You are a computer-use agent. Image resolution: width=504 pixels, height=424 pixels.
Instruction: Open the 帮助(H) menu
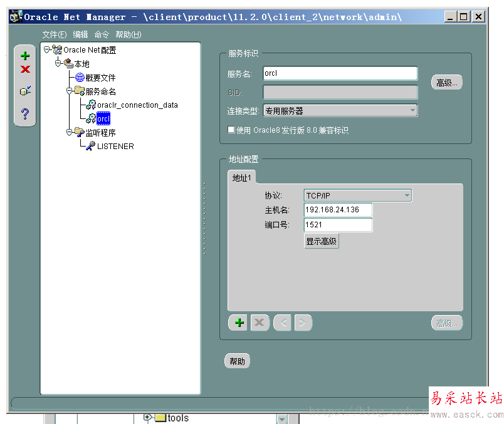[x=129, y=34]
